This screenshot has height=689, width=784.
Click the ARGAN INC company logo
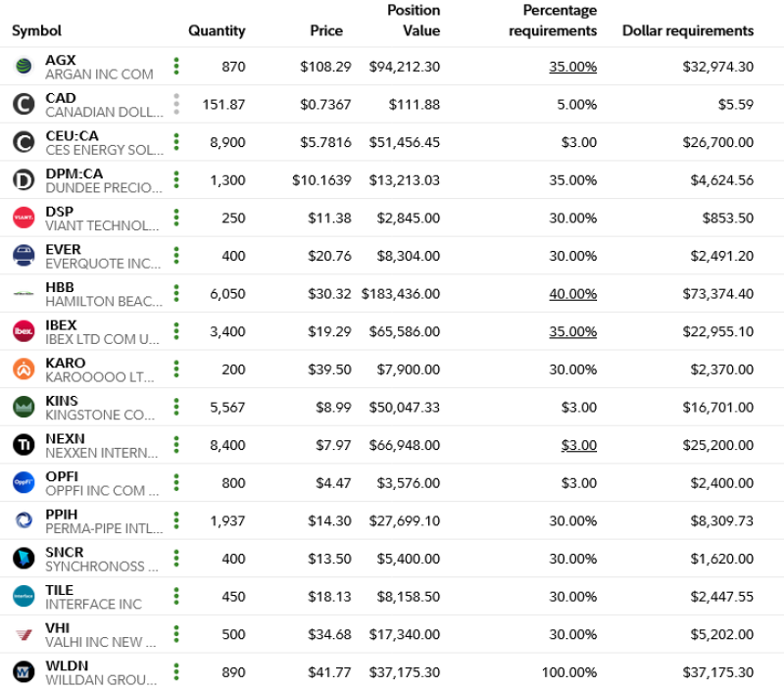pyautogui.click(x=24, y=66)
